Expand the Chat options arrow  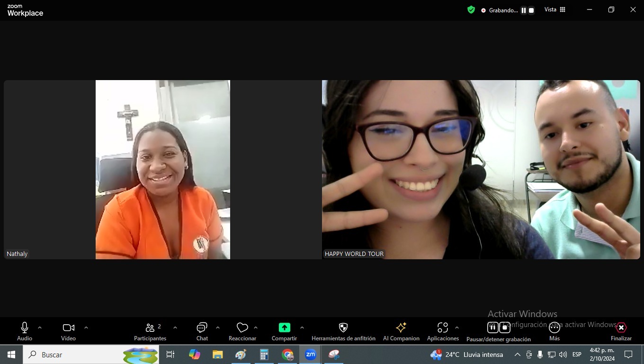[218, 328]
